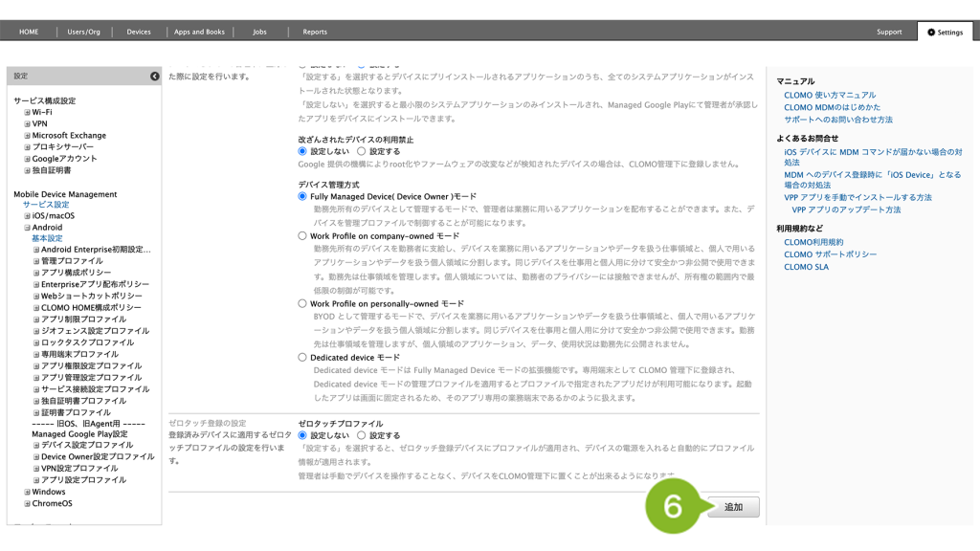Open サポートへのお問い合わせ方法 link
This screenshot has height=551, width=980.
coord(838,120)
